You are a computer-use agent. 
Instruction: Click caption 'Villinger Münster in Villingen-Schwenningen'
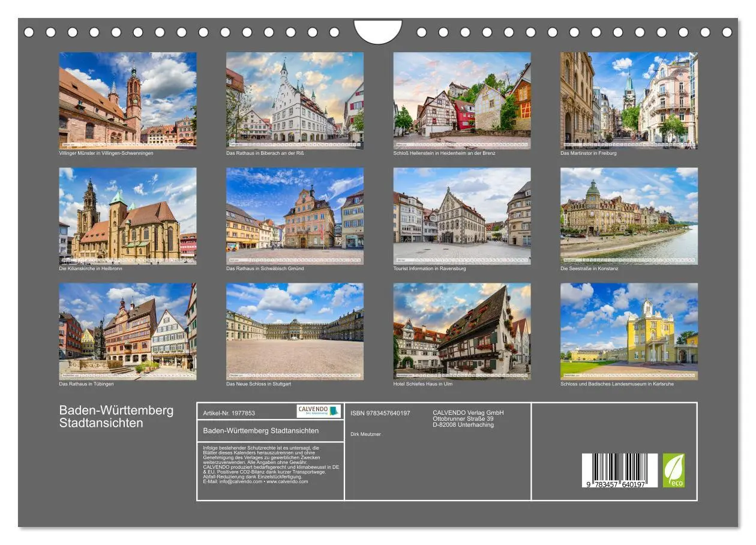[106, 153]
